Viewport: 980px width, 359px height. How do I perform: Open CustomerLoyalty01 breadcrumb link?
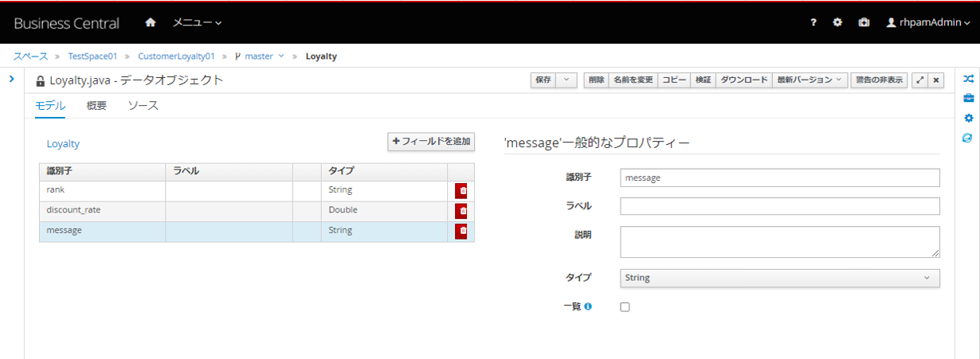click(176, 57)
